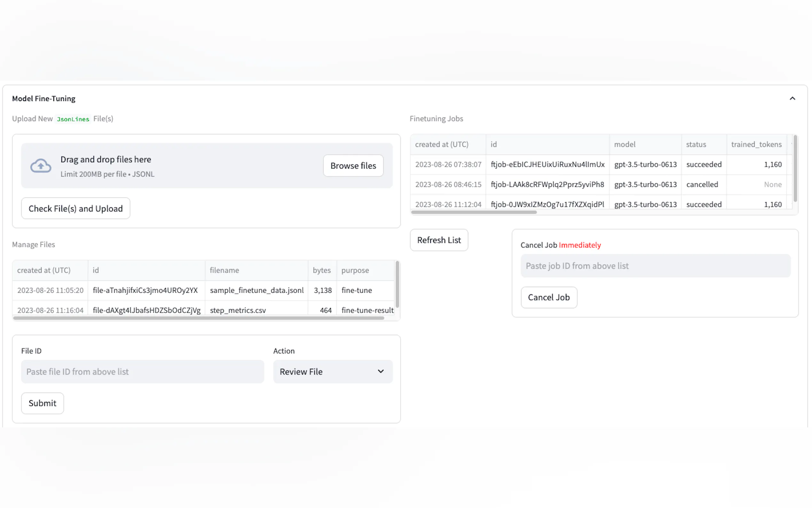Click the Browse files button

(353, 166)
